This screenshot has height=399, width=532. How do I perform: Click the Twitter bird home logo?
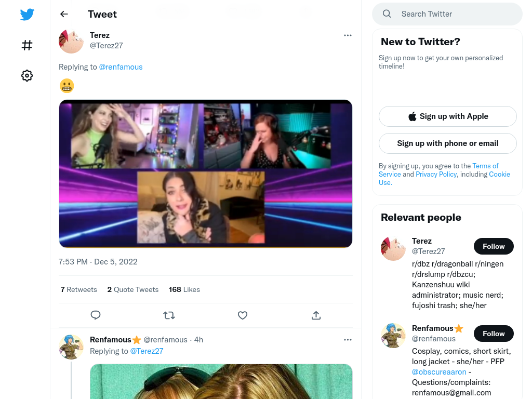coord(27,14)
